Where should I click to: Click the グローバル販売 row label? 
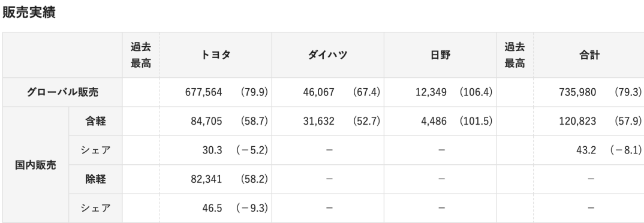click(62, 92)
